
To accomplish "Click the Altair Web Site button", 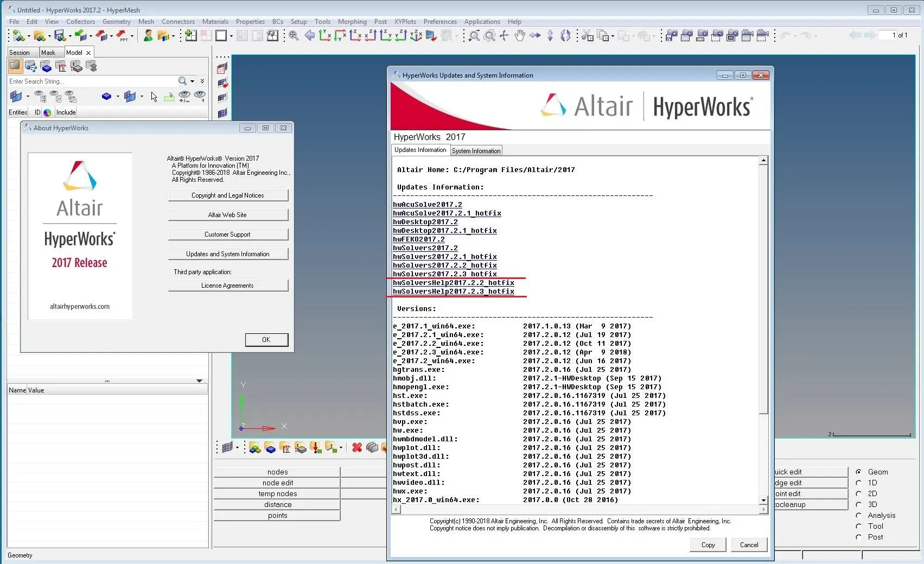I will click(228, 215).
